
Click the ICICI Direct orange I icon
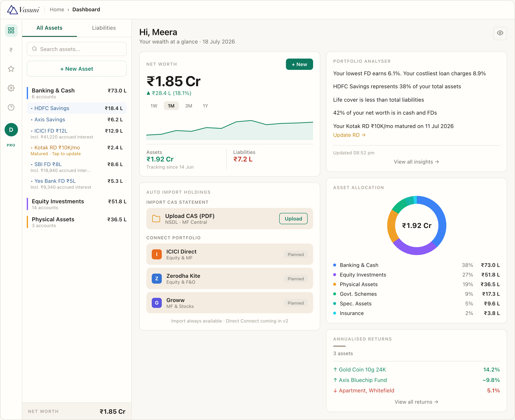coord(157,254)
